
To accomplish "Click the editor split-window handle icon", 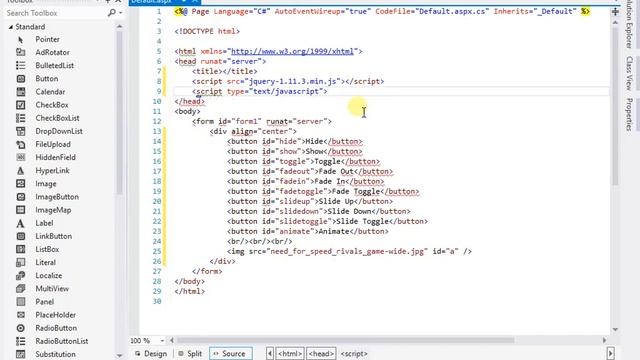I will pyautogui.click(x=615, y=12).
